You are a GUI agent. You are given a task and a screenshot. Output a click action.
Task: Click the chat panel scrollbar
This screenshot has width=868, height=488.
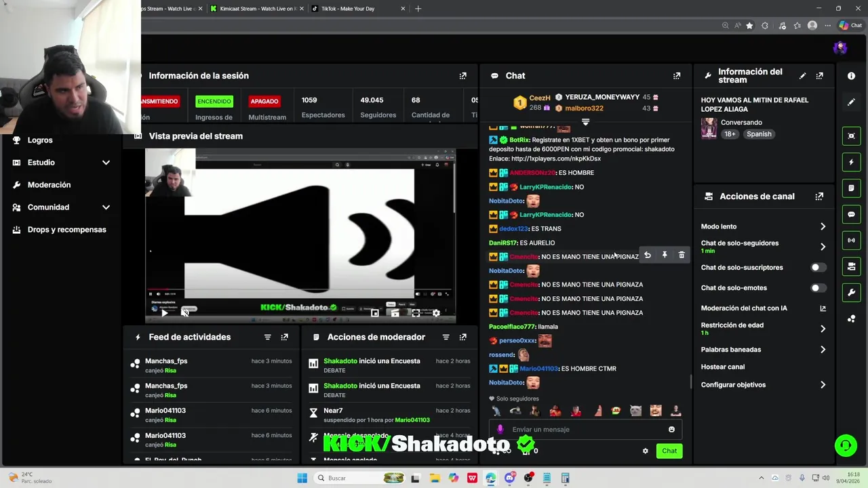(x=691, y=382)
